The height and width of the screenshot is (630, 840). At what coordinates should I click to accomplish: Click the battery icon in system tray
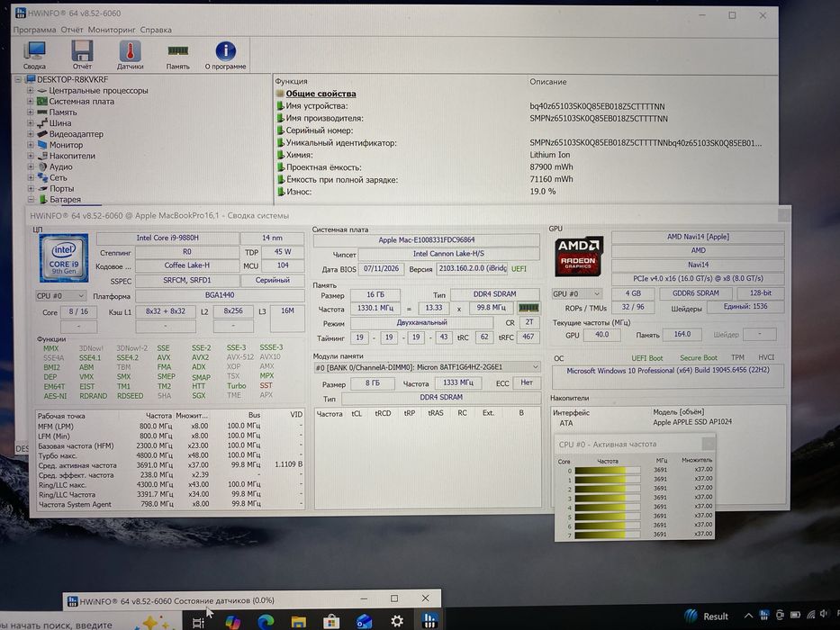coord(796,615)
